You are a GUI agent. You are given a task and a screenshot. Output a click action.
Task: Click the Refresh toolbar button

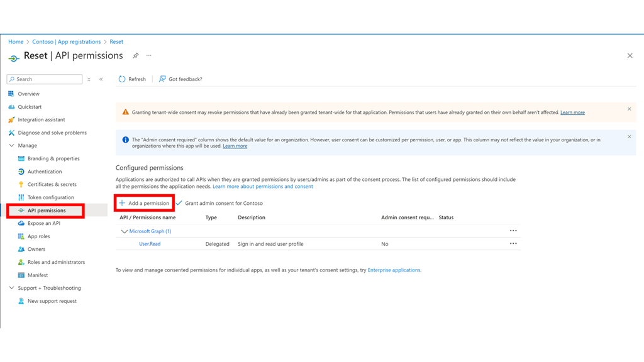point(132,79)
